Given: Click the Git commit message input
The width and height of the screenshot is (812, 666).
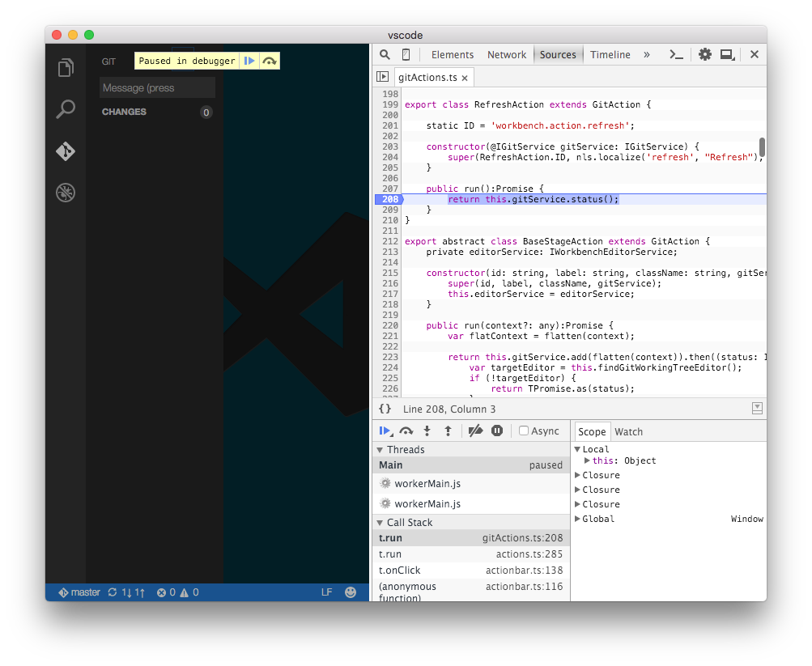Looking at the screenshot, I should click(x=157, y=87).
